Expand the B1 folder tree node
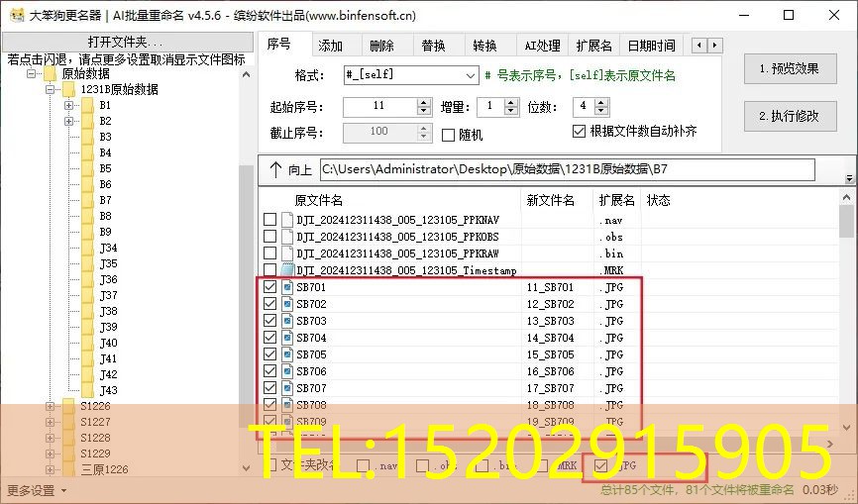The width and height of the screenshot is (858, 504). coord(69,105)
